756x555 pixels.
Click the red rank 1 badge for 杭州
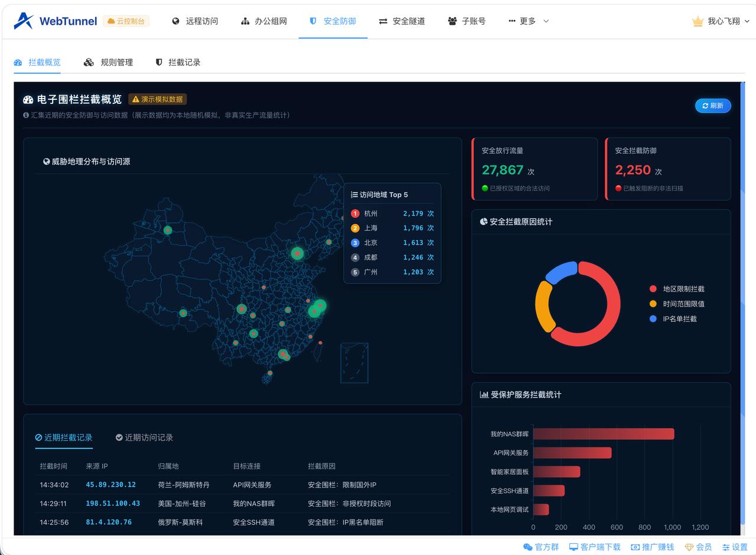(x=355, y=214)
